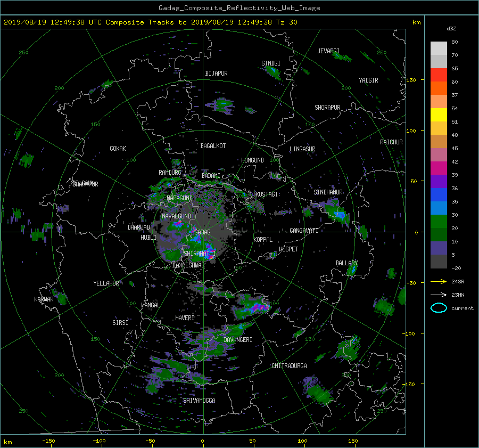Click the red 60 dBZ legend swatch

(x=439, y=75)
